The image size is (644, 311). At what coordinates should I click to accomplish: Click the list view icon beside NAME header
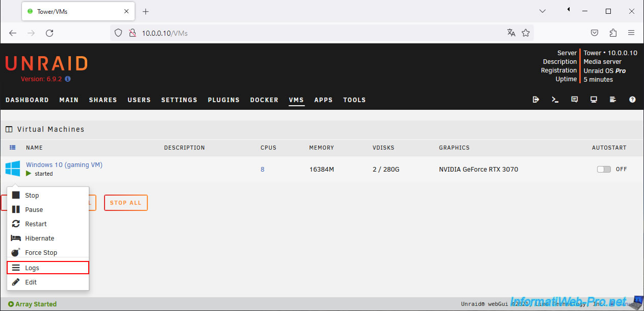tap(13, 148)
